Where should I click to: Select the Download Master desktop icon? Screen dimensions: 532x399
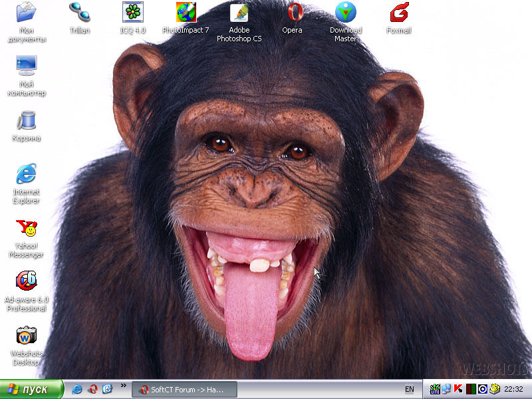pos(345,13)
